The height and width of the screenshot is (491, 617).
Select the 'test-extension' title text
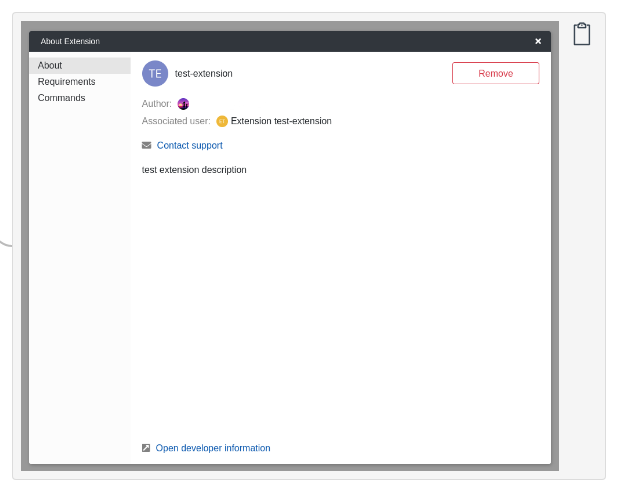[204, 74]
